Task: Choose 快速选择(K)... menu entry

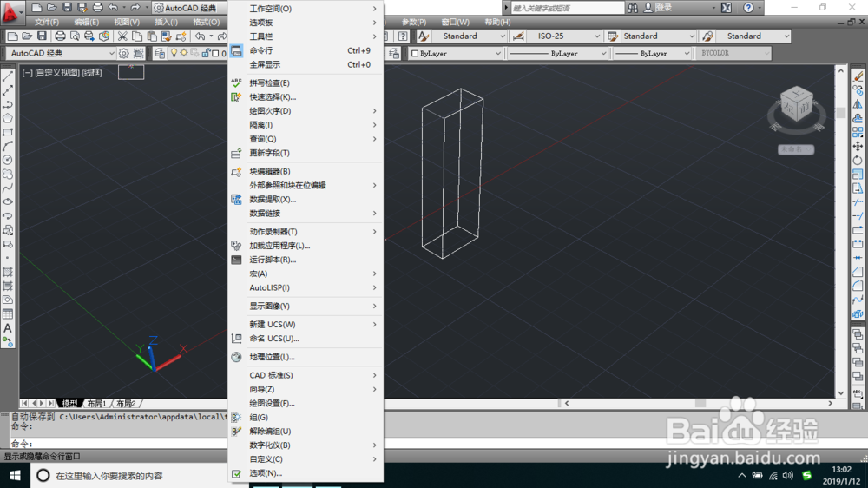Action: pos(306,97)
